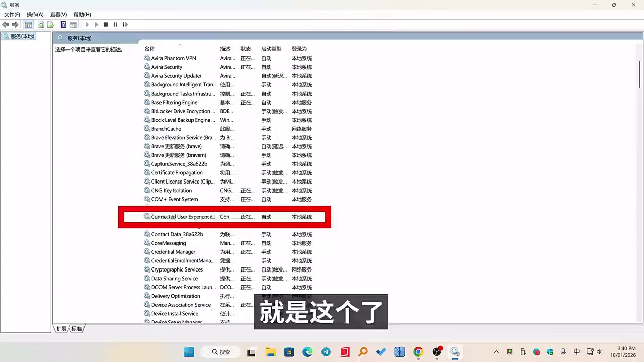
Task: Select Delivery Optimization service name
Action: [176, 296]
